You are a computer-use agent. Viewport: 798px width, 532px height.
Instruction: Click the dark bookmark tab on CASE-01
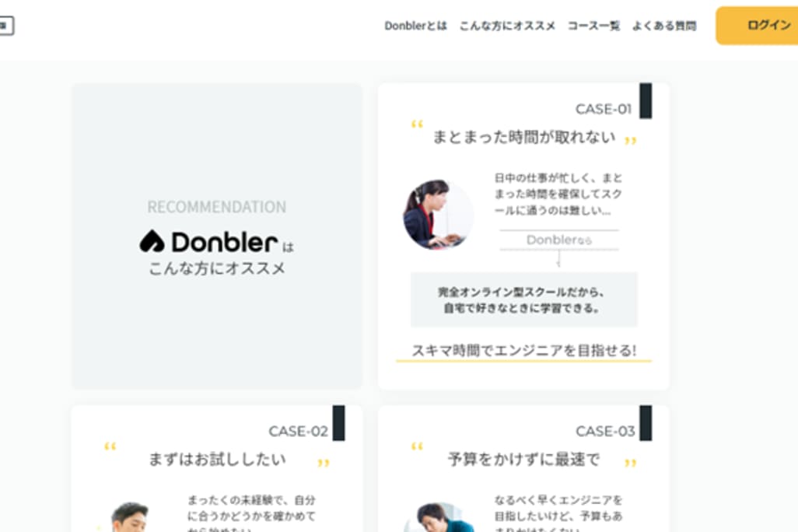[x=646, y=101]
